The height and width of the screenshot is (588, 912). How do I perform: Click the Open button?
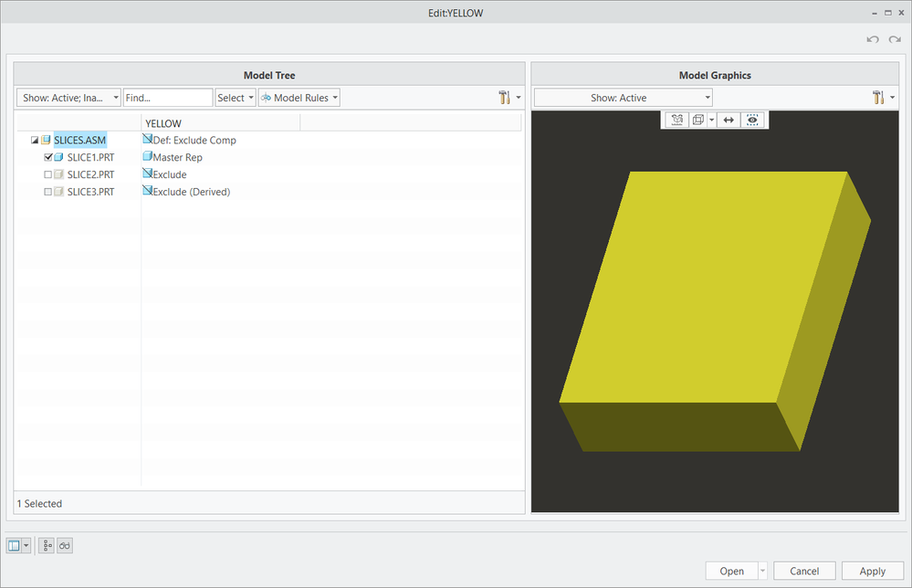(731, 572)
